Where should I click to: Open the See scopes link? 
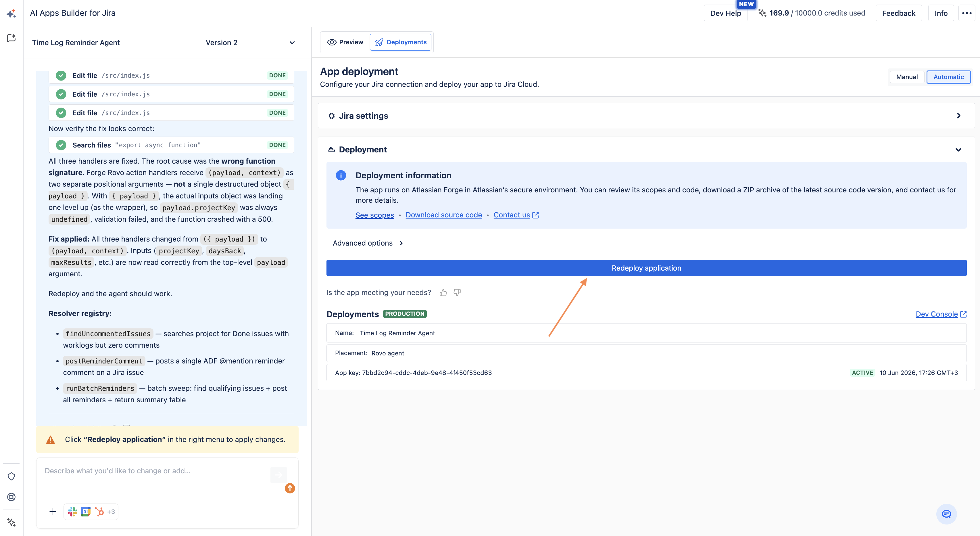point(374,215)
